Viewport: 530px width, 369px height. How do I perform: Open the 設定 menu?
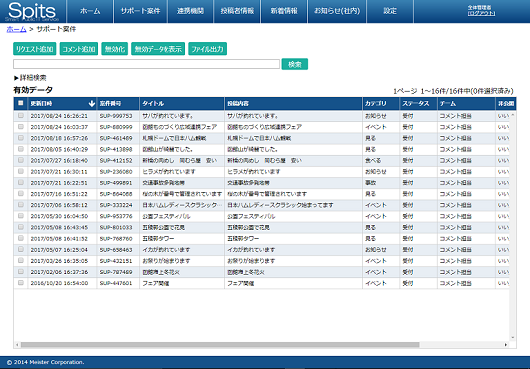390,11
